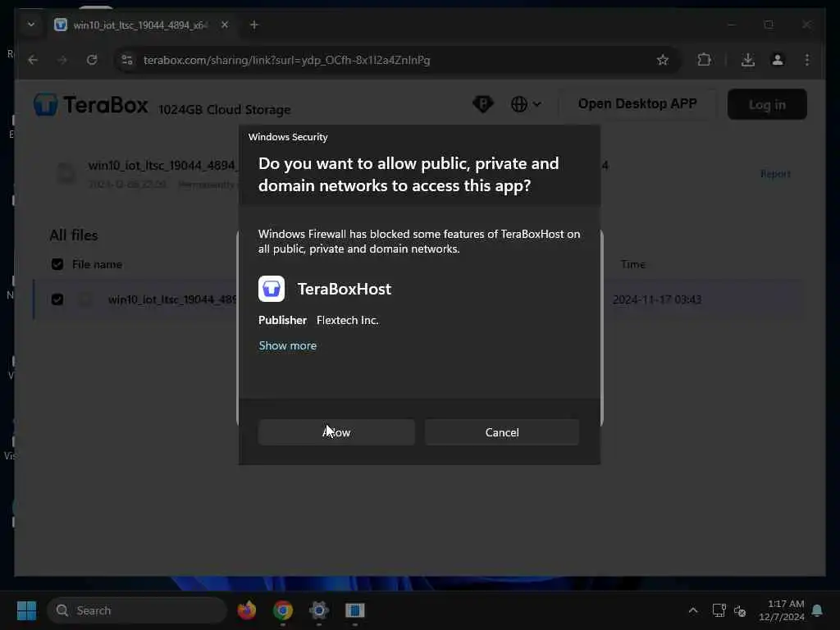Show hidden system tray icons
The height and width of the screenshot is (630, 840).
point(692,610)
